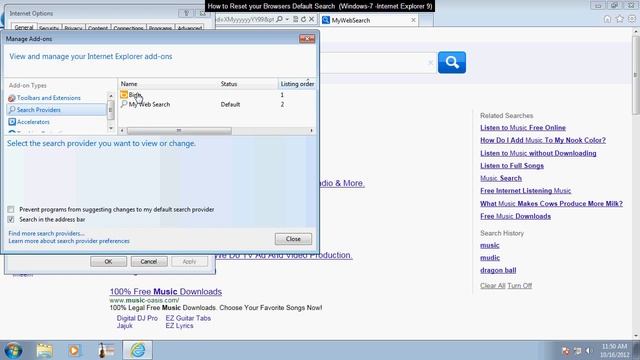Close the Manage Add-ons dialog via Close button

tap(293, 239)
